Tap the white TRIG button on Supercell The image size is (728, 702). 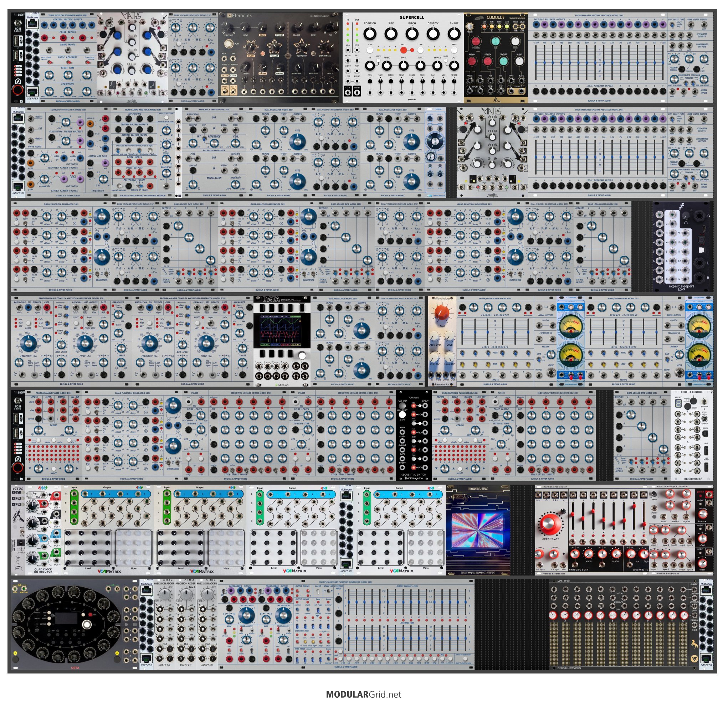click(x=421, y=50)
